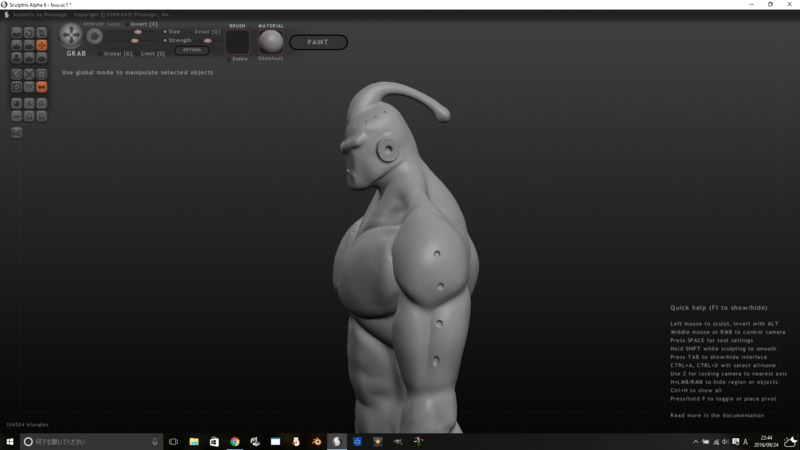Click Read more in the documentation
The width and height of the screenshot is (800, 450).
point(717,415)
